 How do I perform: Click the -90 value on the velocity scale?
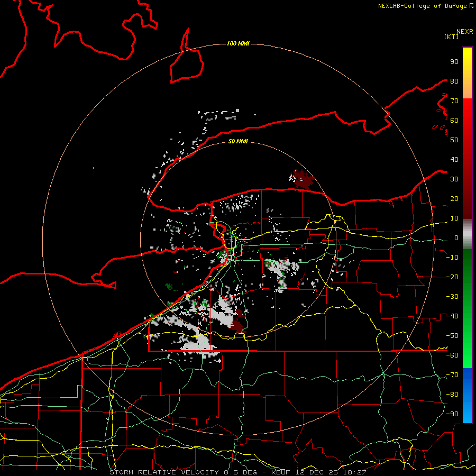452,414
